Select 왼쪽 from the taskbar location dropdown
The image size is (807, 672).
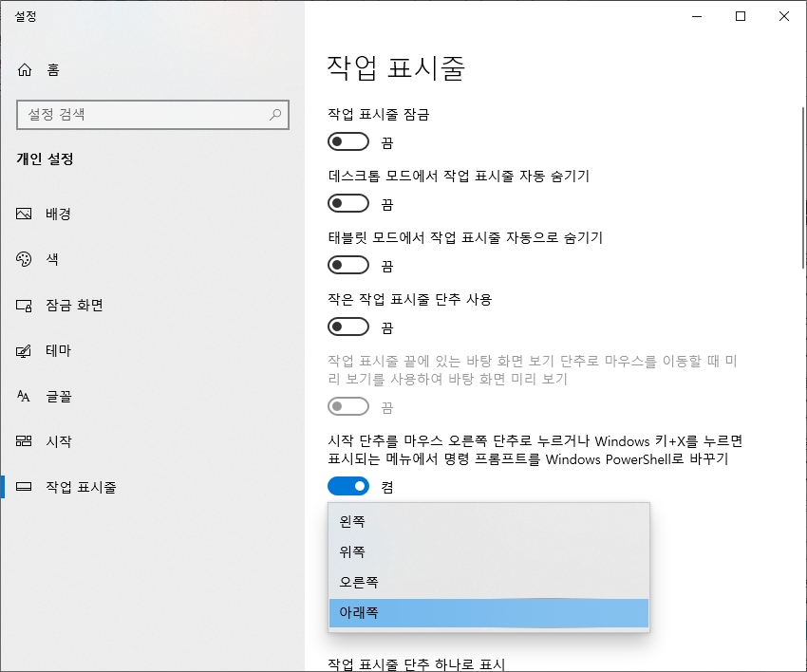click(x=399, y=521)
